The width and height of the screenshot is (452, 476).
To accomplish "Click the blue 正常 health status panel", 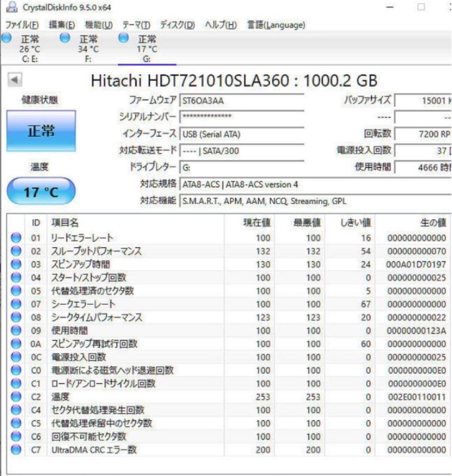I will coord(41,131).
